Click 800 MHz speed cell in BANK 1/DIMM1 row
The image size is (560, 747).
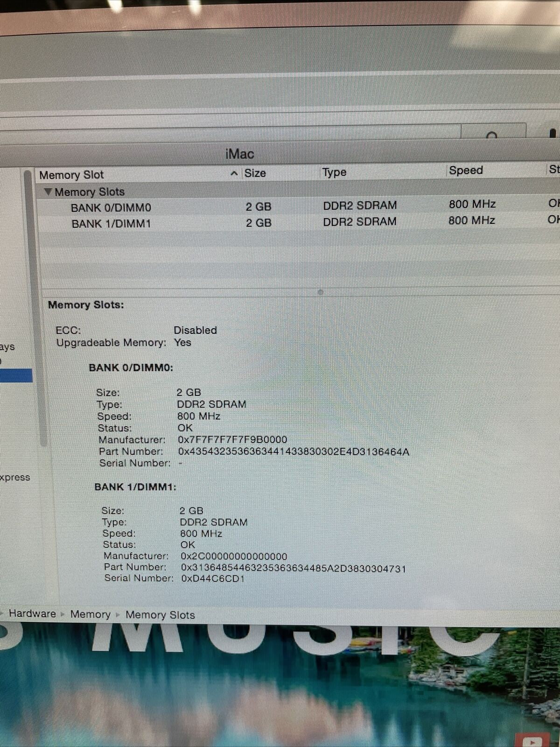pyautogui.click(x=472, y=220)
